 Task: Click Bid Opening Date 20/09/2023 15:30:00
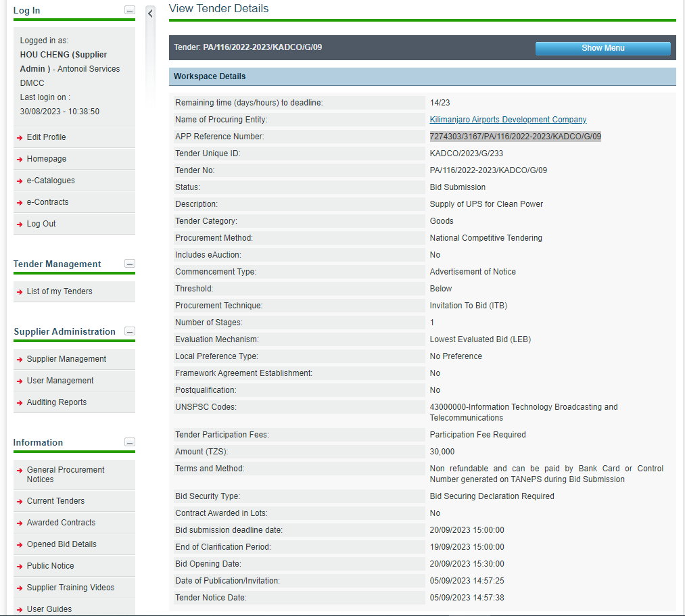pyautogui.click(x=467, y=564)
